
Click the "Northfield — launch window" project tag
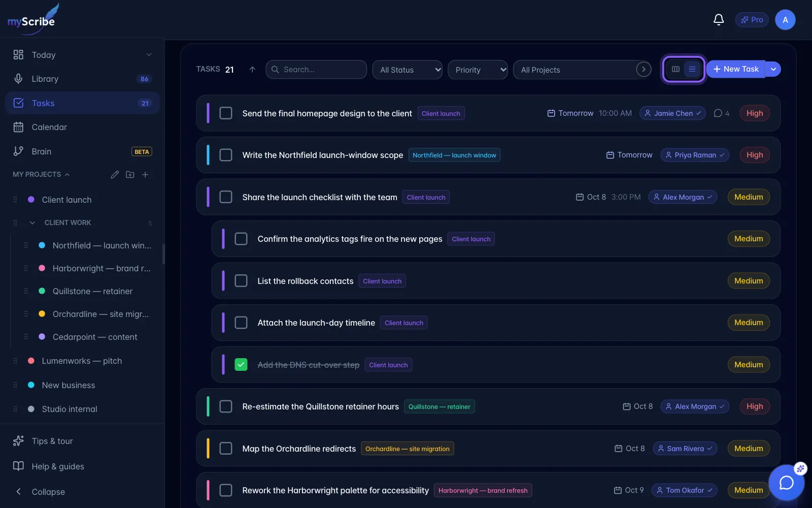(x=454, y=155)
